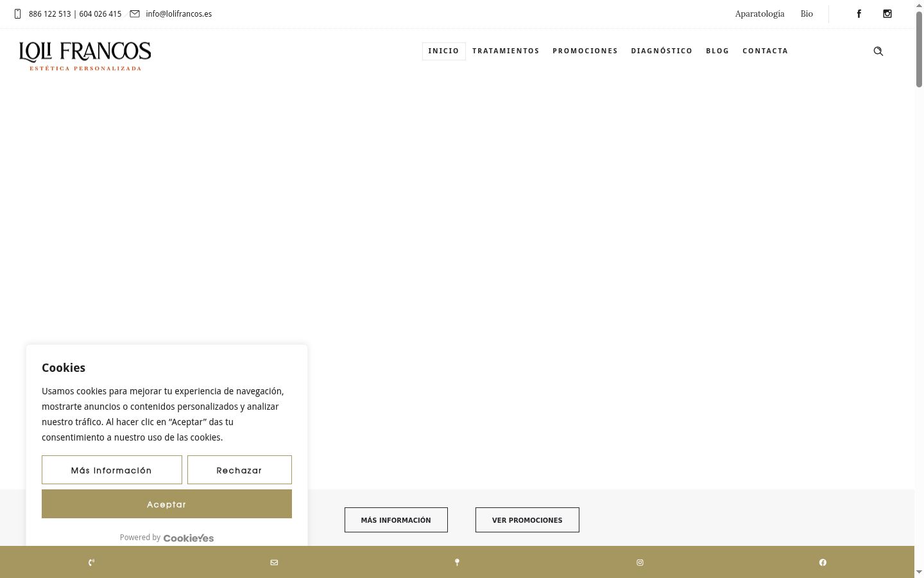Open the Contacta menu item
This screenshot has width=924, height=578.
pos(765,51)
